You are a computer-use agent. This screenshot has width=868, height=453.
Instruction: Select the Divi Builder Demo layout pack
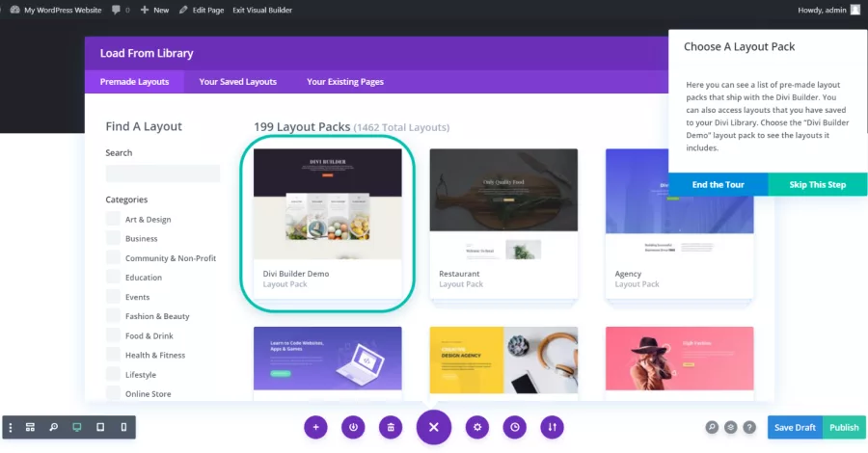coord(328,224)
